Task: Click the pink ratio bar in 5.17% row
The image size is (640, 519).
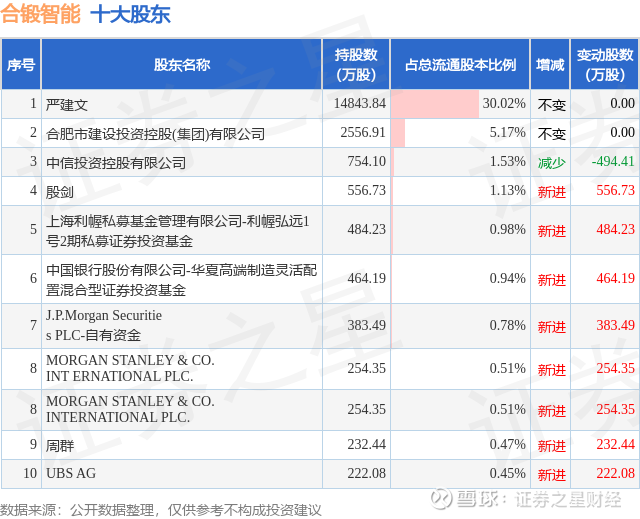Action: 398,133
